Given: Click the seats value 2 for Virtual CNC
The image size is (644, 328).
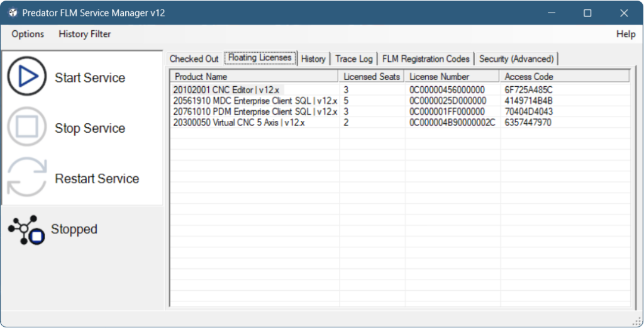Looking at the screenshot, I should [x=347, y=123].
